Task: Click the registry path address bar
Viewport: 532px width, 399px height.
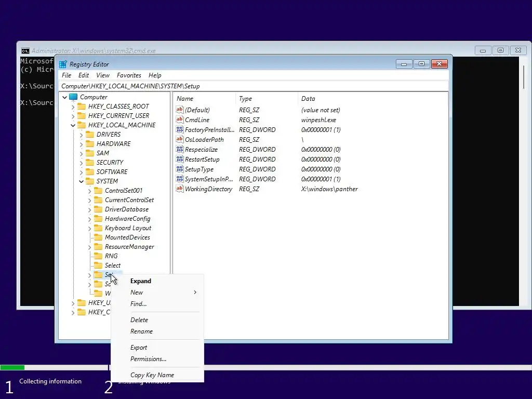Action: (254, 86)
